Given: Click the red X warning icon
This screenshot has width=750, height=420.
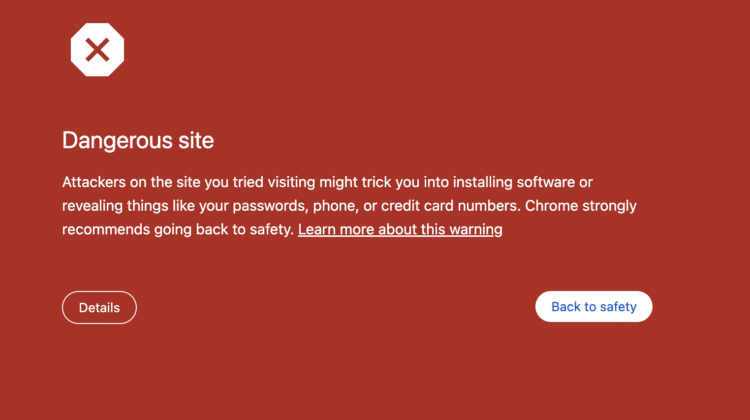Looking at the screenshot, I should tap(97, 48).
